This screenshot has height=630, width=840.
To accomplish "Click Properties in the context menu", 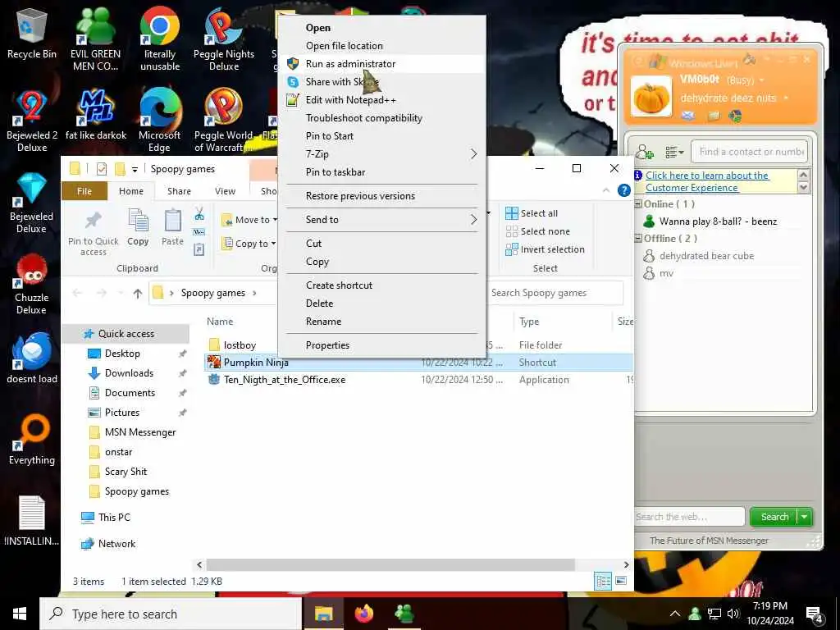I will [x=382, y=345].
